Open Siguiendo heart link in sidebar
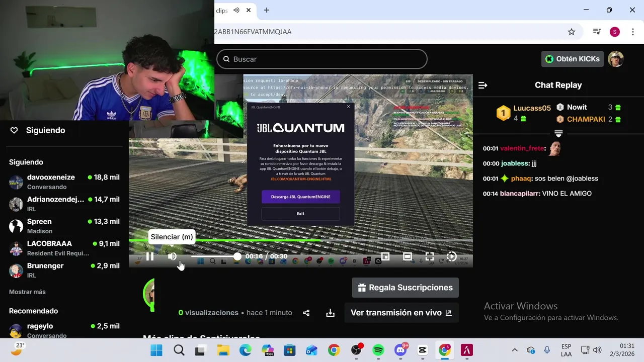 (x=38, y=130)
